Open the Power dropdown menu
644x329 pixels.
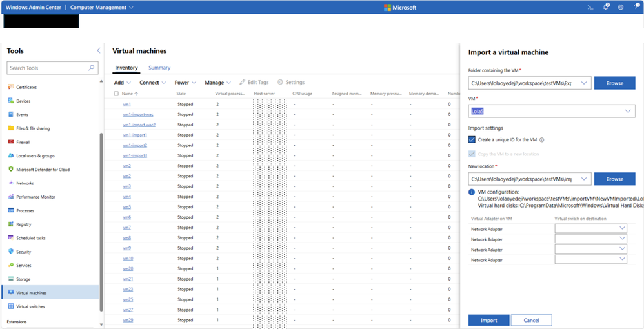point(185,83)
